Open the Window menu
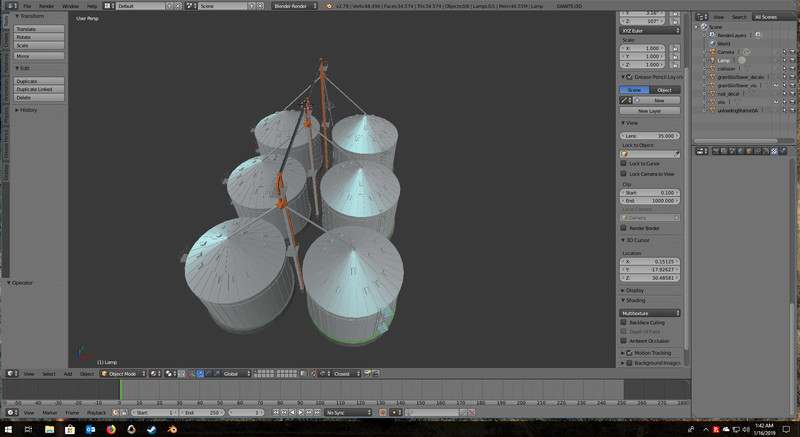Image resolution: width=800 pixels, height=437 pixels. point(70,6)
